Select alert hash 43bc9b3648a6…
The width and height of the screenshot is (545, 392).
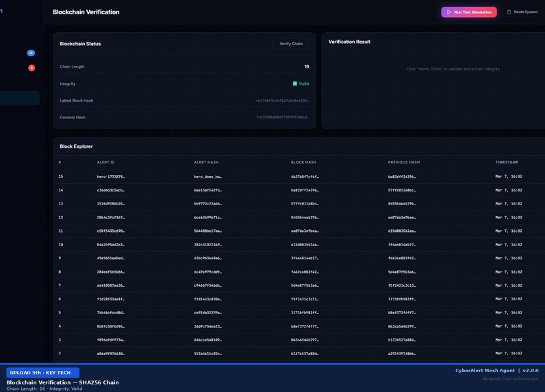point(207,259)
